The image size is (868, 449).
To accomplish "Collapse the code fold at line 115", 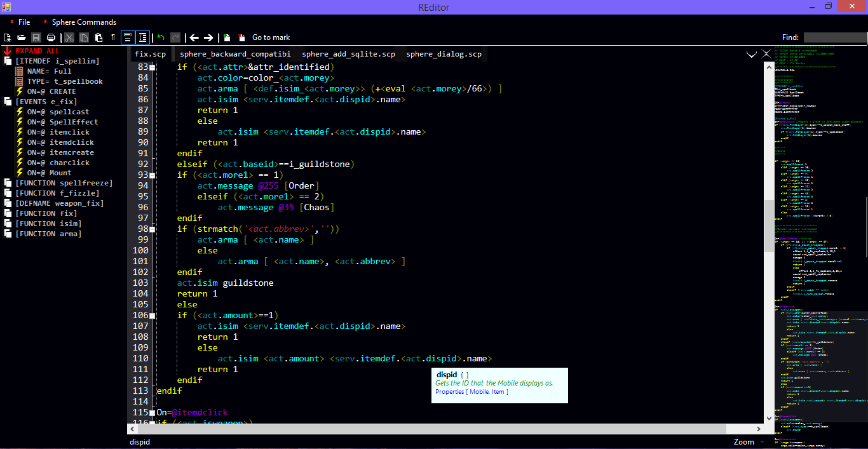I will point(153,412).
